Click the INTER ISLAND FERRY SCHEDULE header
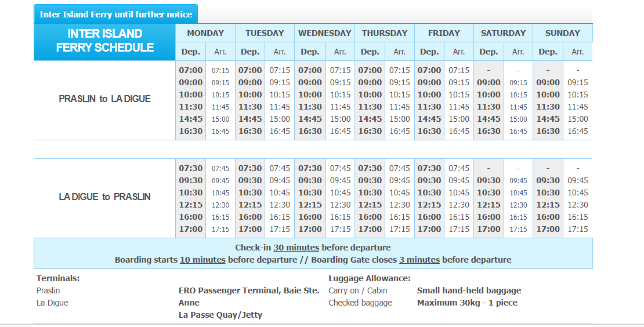Viewport: 644px width, 327px height. coord(105,41)
